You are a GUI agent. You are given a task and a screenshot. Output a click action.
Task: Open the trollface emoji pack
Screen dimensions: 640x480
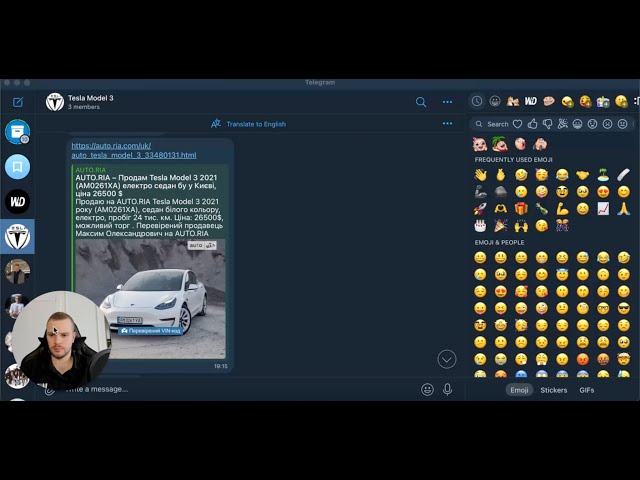[549, 101]
